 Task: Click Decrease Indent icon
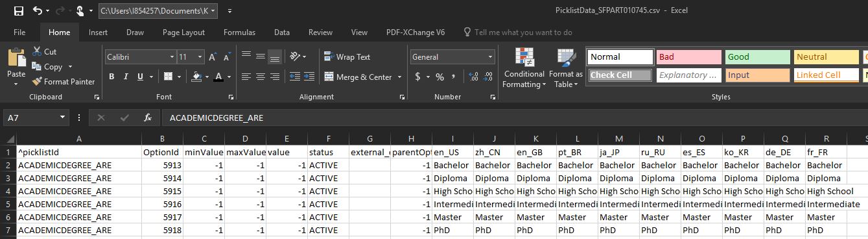(295, 77)
